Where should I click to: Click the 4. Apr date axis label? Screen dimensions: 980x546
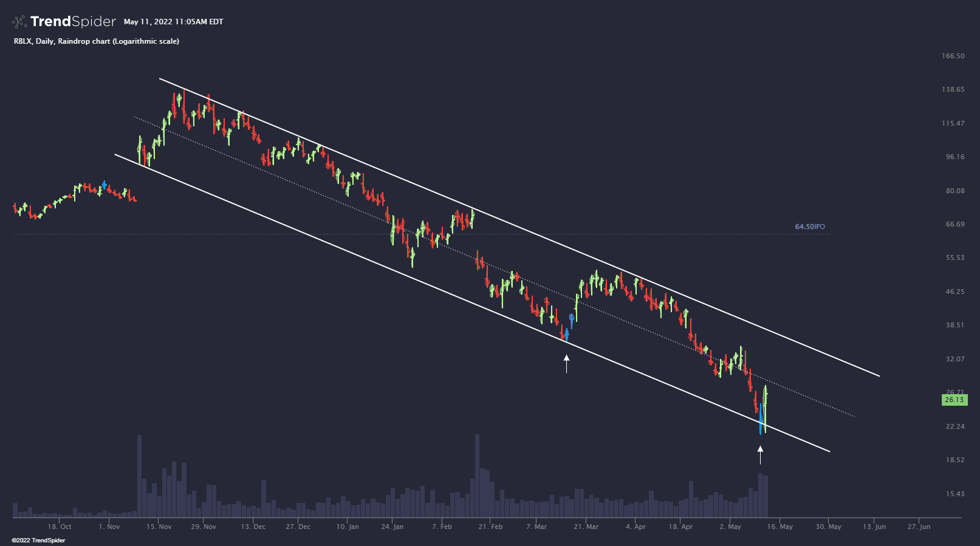click(x=636, y=527)
